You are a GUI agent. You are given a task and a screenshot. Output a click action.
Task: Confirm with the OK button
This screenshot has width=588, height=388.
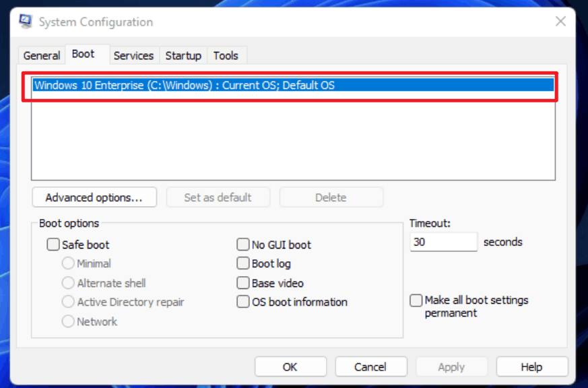click(290, 366)
